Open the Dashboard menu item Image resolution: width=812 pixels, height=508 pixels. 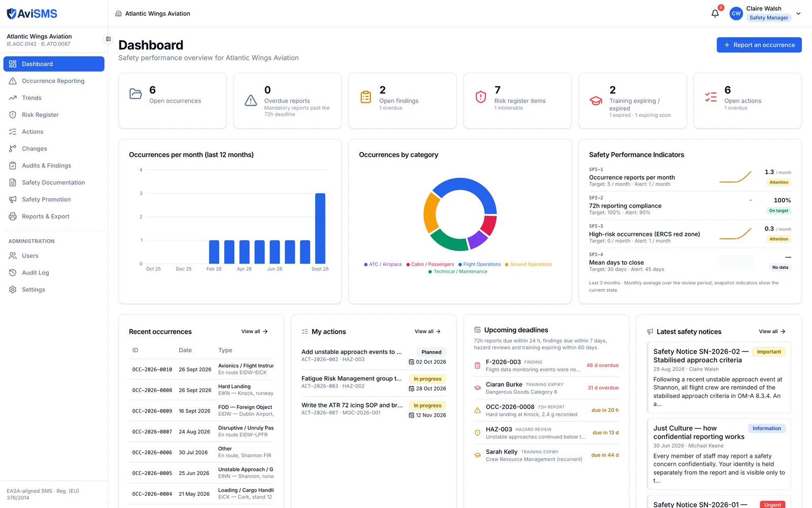point(54,64)
